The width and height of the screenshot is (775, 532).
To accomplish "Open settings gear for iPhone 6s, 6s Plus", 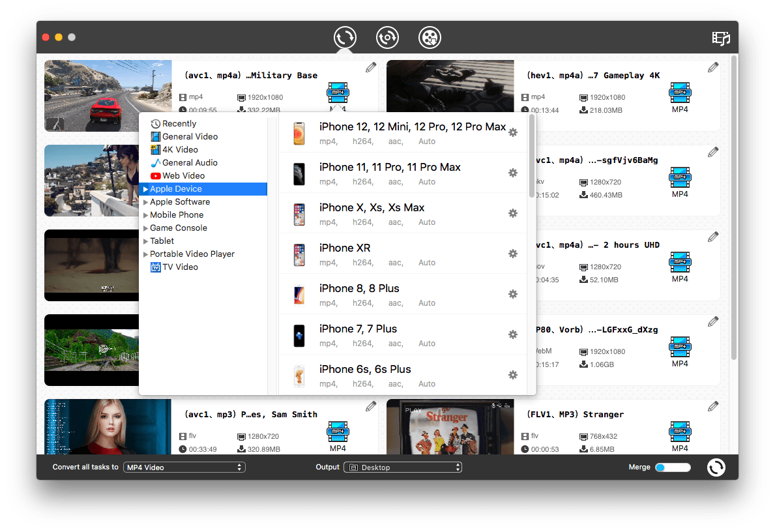I will [513, 376].
